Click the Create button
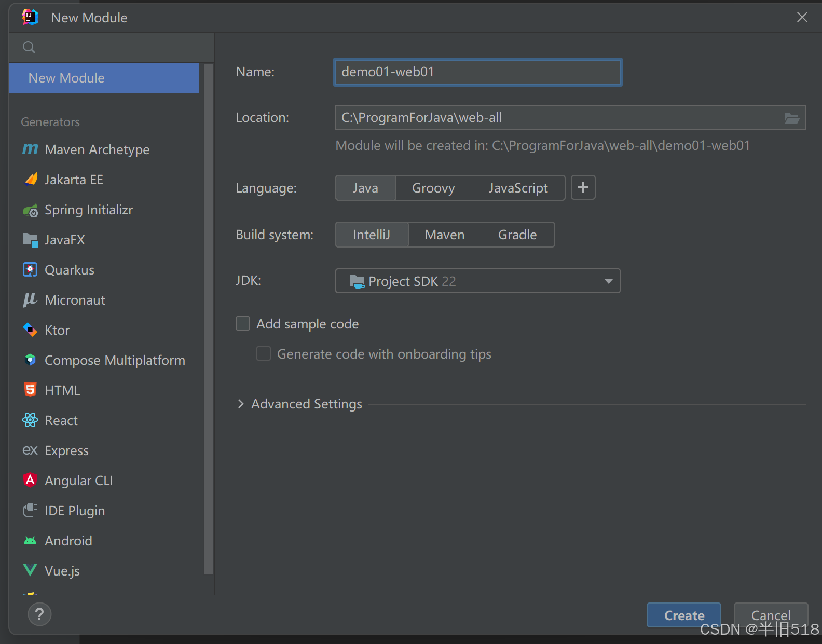Image resolution: width=822 pixels, height=644 pixels. pyautogui.click(x=684, y=615)
